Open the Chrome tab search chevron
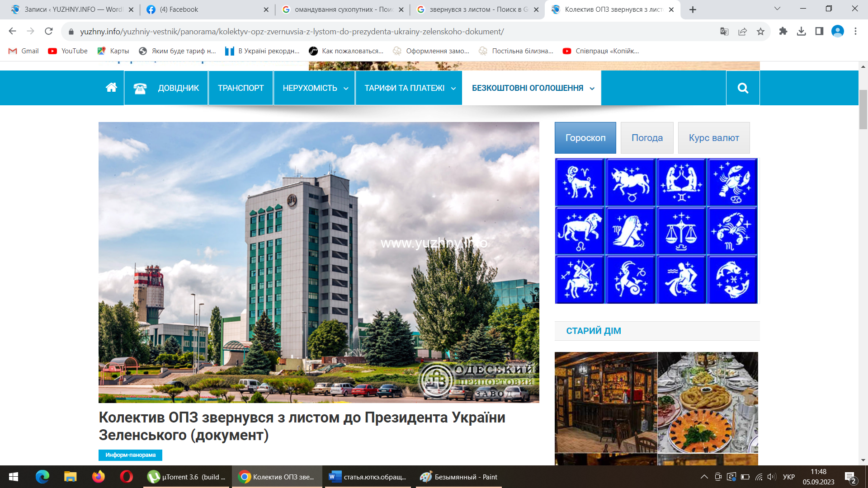The image size is (868, 488). [x=778, y=9]
